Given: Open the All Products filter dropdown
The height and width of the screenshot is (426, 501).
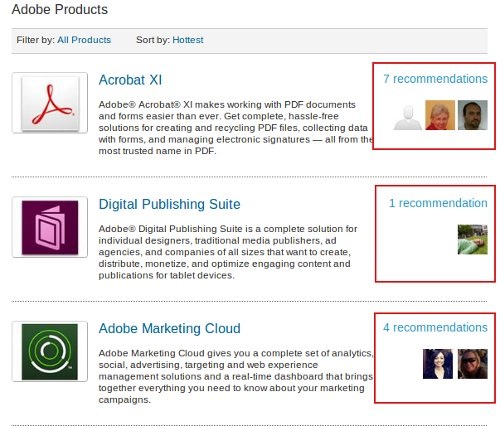Looking at the screenshot, I should coord(84,40).
